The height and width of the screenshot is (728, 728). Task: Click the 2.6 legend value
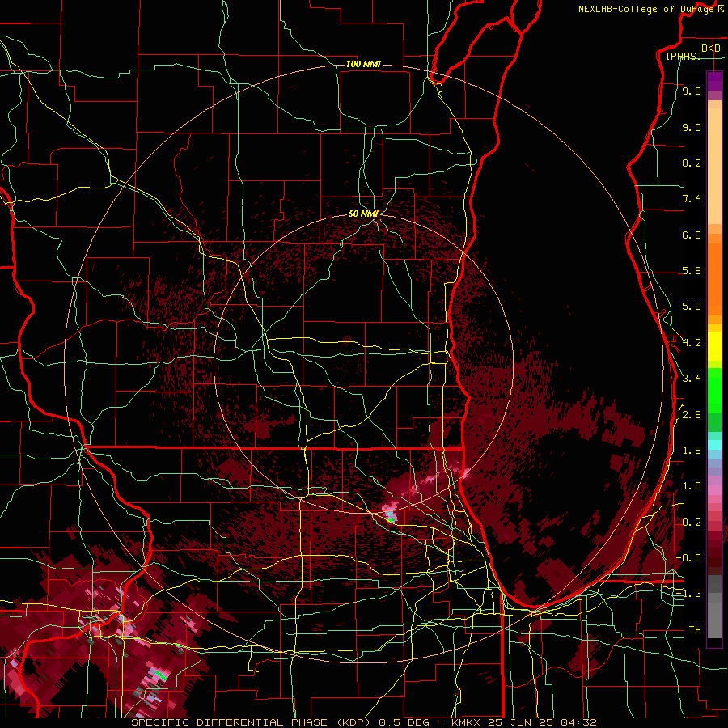692,415
